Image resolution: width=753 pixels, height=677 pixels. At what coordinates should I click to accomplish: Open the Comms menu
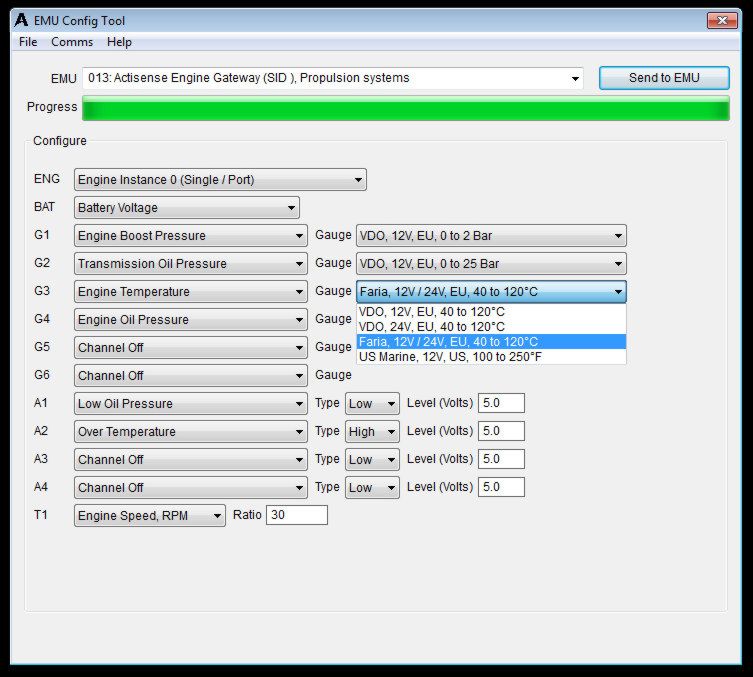coord(72,42)
